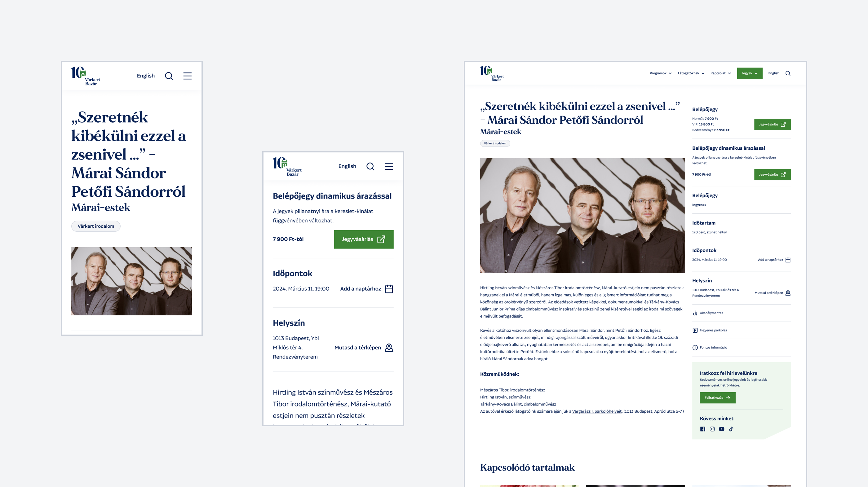Select the Várkert irodalom tag on desktop
The width and height of the screenshot is (868, 487).
[x=495, y=143]
